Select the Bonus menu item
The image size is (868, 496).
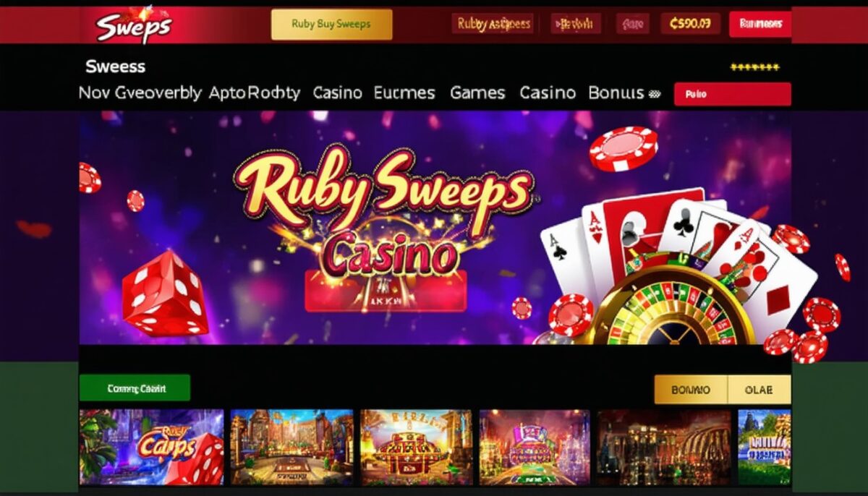[x=616, y=93]
